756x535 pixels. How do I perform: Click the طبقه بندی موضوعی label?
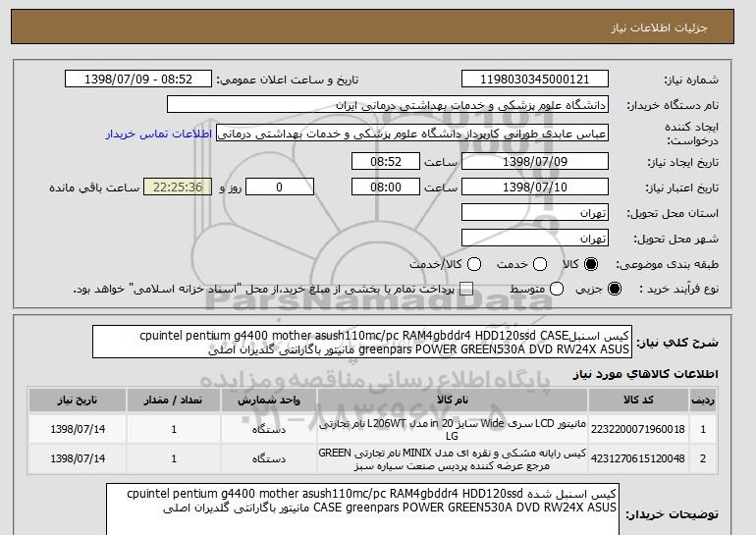pyautogui.click(x=668, y=264)
